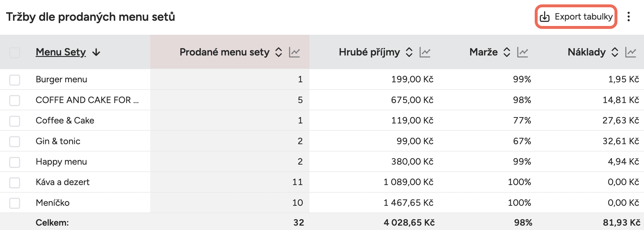Screen dimensions: 644x230
Task: Click the trend chart icon beside Hrubé příjmy
Action: pyautogui.click(x=425, y=53)
